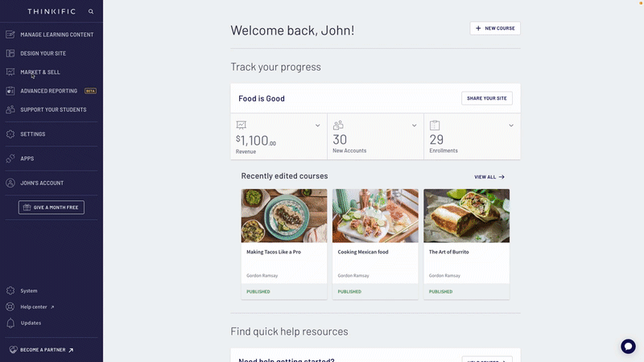Open John's Account menu item
The width and height of the screenshot is (644, 362).
click(x=42, y=183)
